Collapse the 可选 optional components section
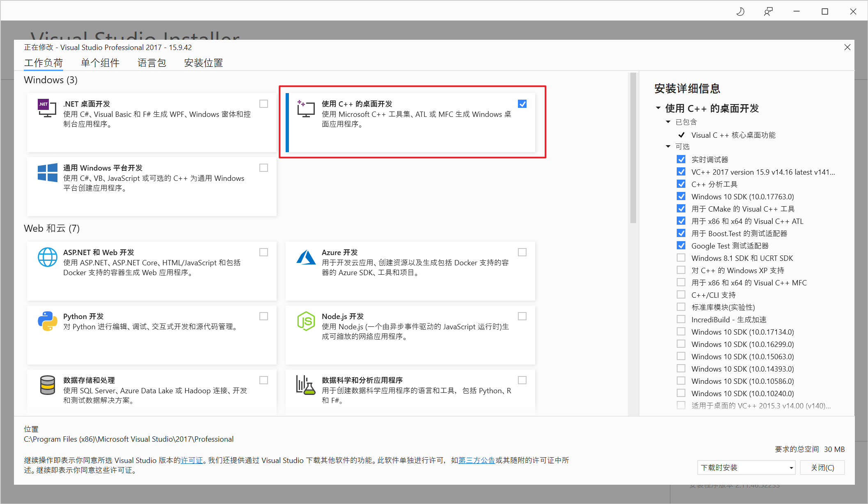The height and width of the screenshot is (504, 868). click(x=668, y=146)
